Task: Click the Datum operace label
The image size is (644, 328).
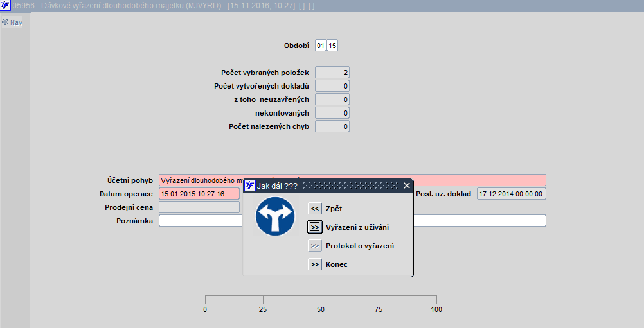Action: 126,194
